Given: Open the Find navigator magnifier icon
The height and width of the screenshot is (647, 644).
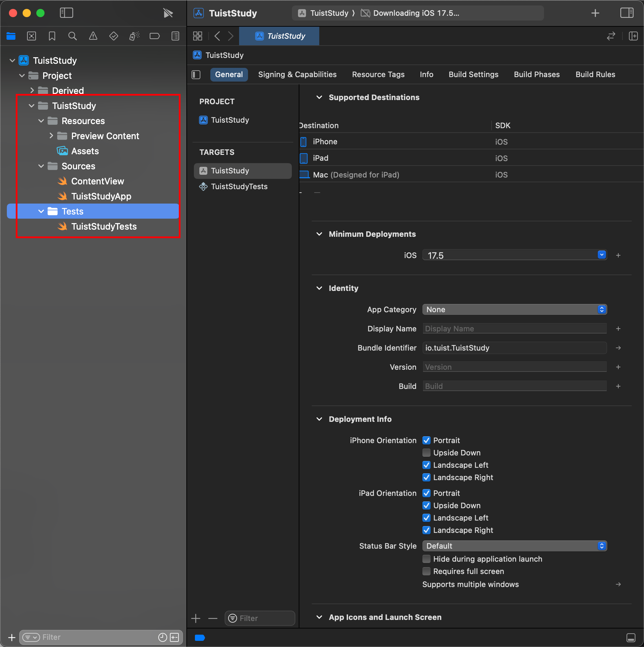Looking at the screenshot, I should [x=73, y=36].
